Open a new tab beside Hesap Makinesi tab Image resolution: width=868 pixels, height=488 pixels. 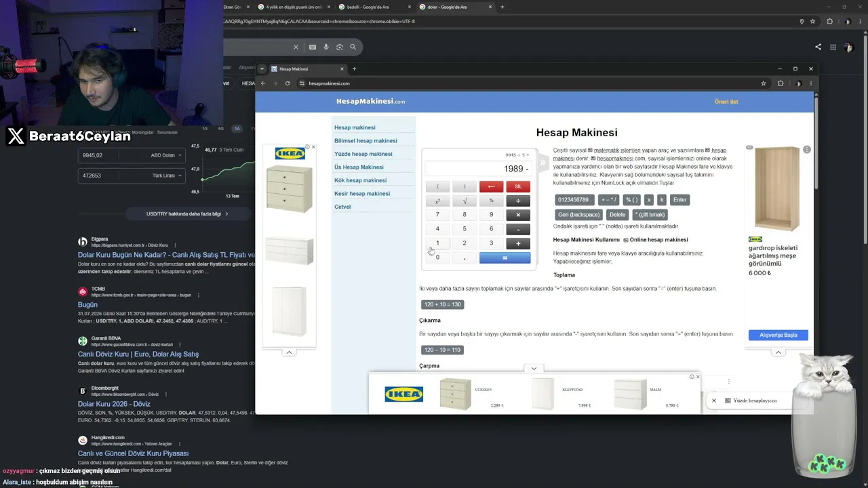tap(354, 68)
